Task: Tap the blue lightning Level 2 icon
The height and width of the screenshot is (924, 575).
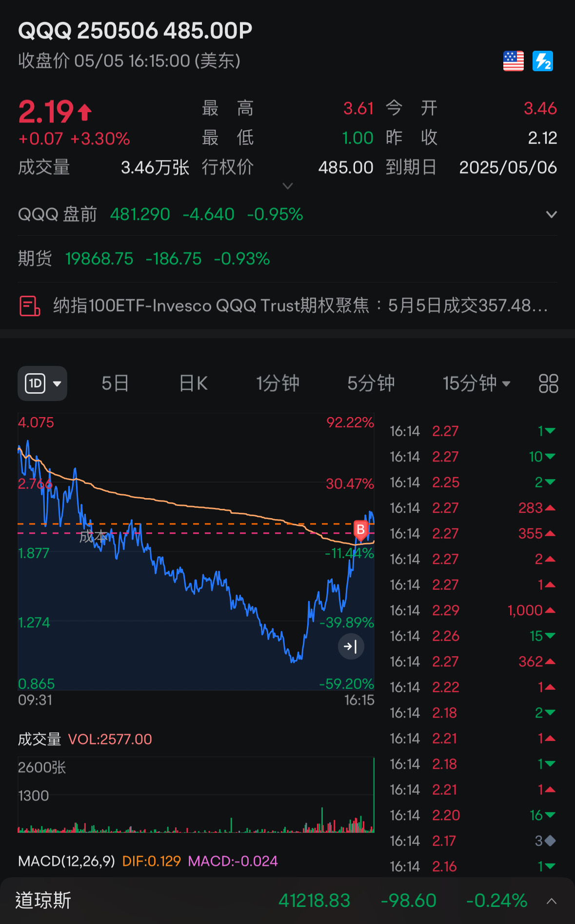Action: tap(542, 61)
